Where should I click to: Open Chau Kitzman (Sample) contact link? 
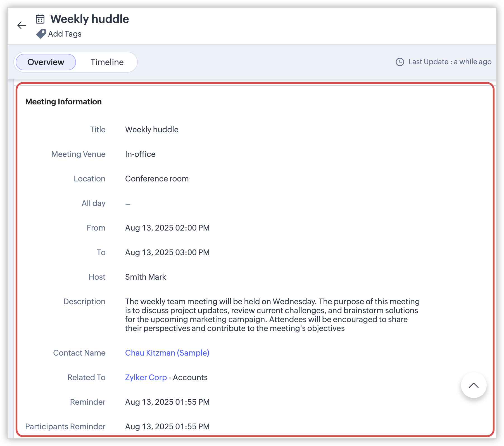tap(167, 353)
